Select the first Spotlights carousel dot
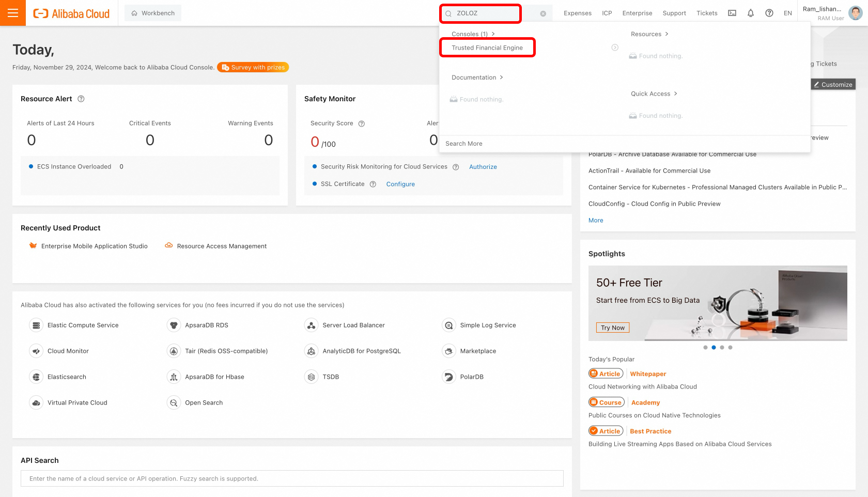Image resolution: width=868 pixels, height=497 pixels. click(705, 348)
